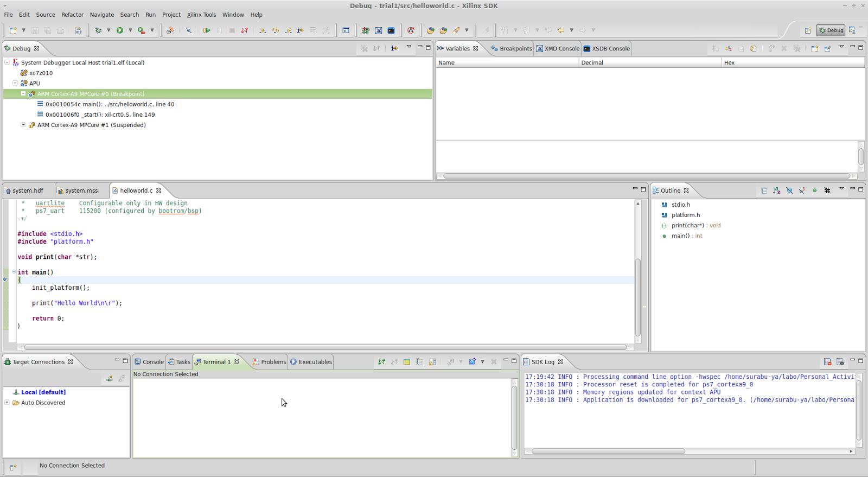868x477 pixels.
Task: Switch to the XSDB Console tab
Action: pyautogui.click(x=607, y=48)
